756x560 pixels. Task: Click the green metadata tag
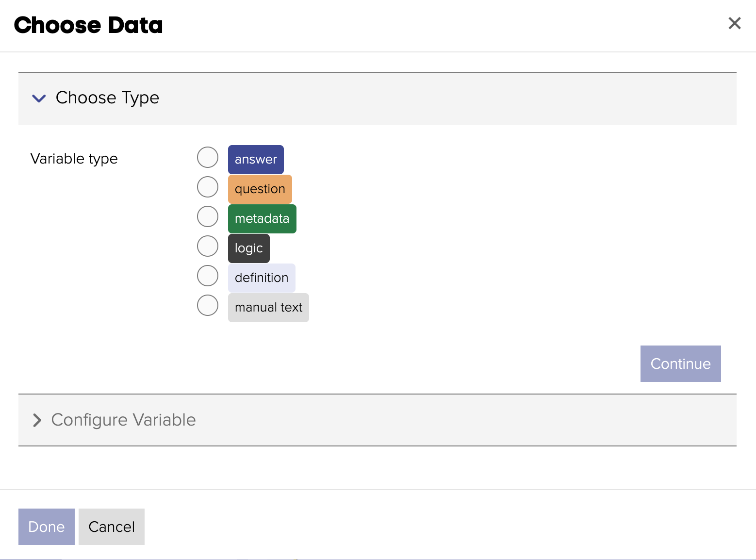pos(262,219)
